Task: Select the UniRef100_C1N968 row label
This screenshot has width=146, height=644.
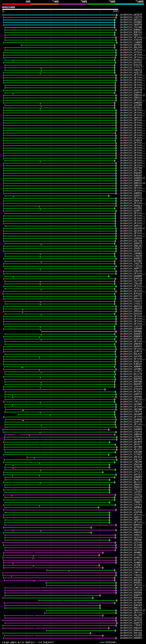Action: (x=131, y=42)
